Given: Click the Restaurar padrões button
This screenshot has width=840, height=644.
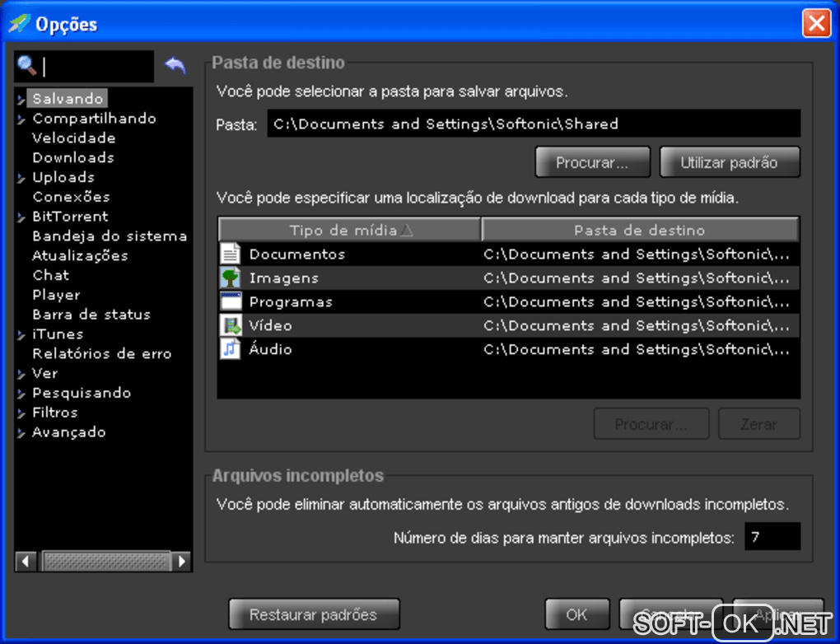Looking at the screenshot, I should [314, 614].
